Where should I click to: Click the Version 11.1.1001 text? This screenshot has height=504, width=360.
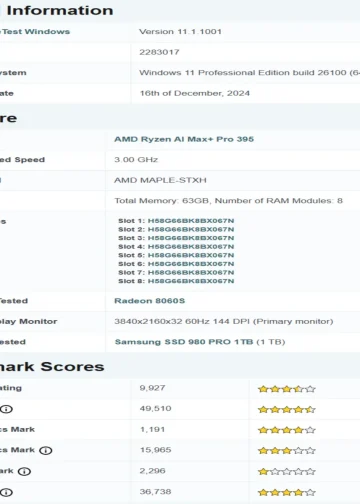180,32
